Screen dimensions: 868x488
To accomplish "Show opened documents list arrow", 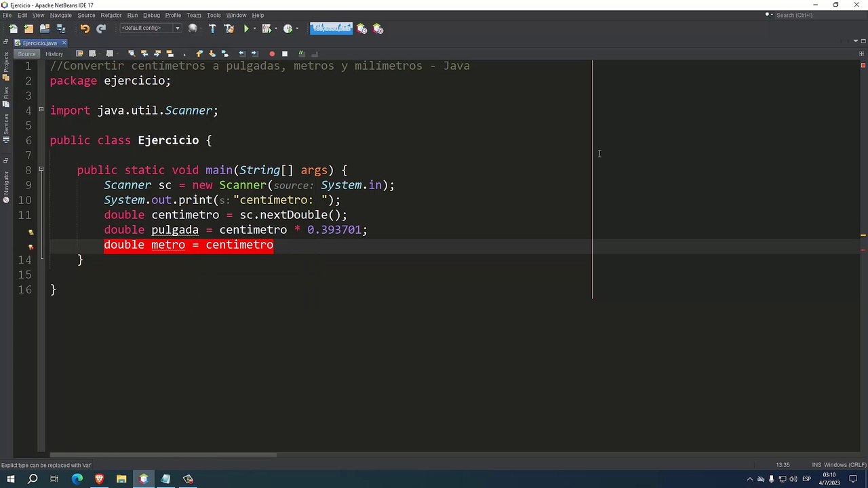I will pos(855,41).
